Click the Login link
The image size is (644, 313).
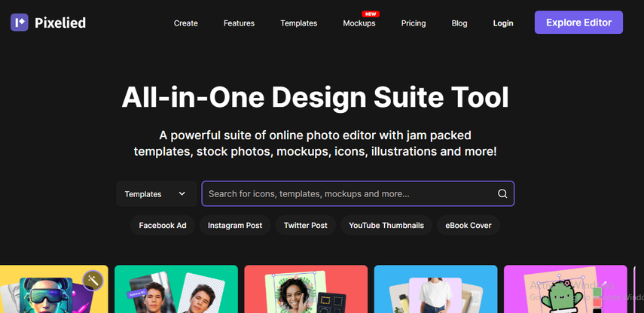[503, 23]
